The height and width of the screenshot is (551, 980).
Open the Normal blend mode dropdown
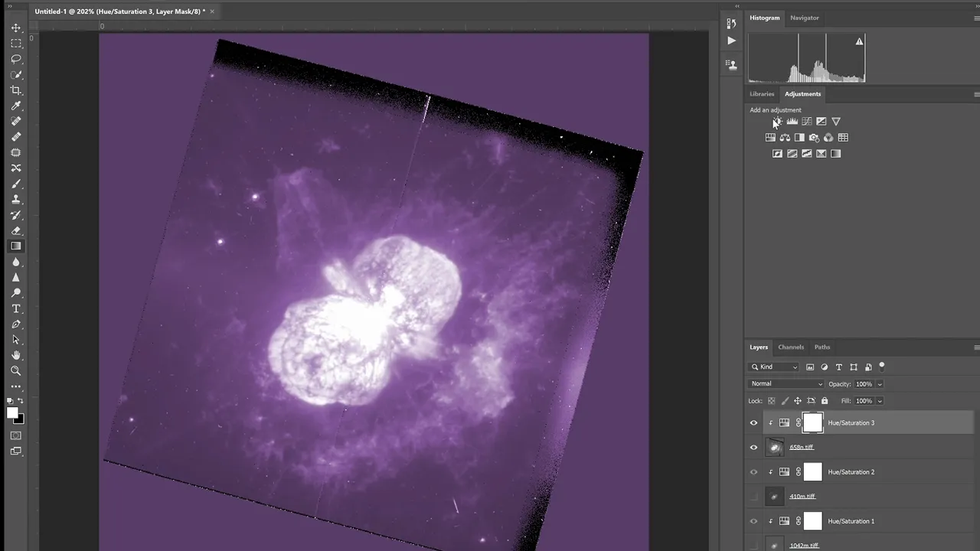pos(786,383)
